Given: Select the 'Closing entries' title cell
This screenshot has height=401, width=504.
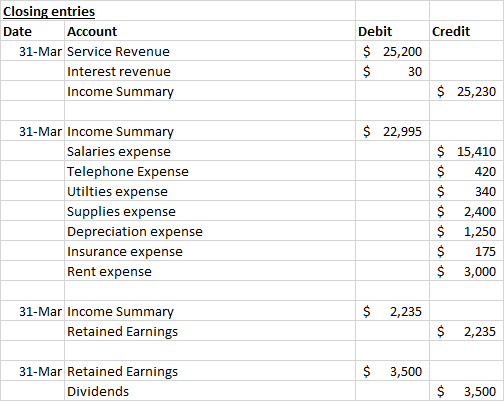Looking at the screenshot, I should click(178, 11).
